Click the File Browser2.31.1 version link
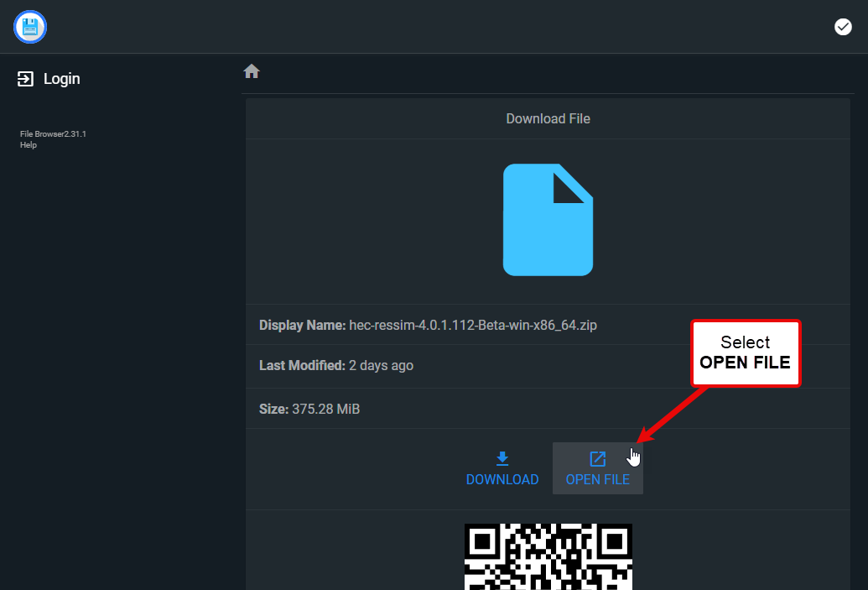 [x=52, y=133]
